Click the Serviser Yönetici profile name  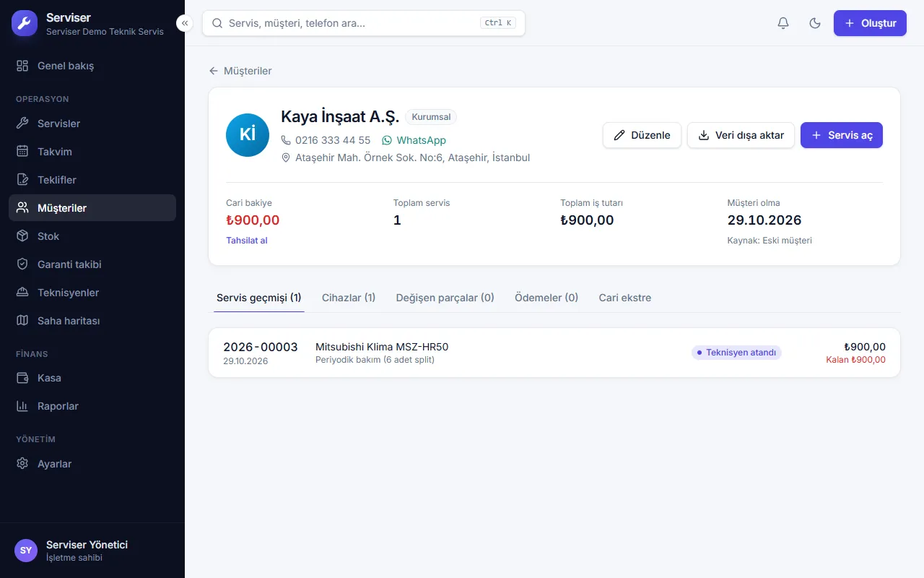(x=87, y=545)
